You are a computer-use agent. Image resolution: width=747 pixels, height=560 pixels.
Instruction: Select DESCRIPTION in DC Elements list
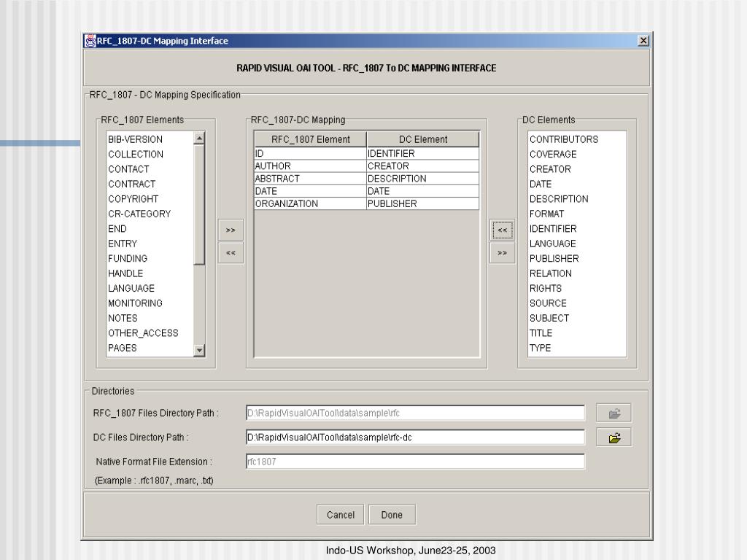577,199
